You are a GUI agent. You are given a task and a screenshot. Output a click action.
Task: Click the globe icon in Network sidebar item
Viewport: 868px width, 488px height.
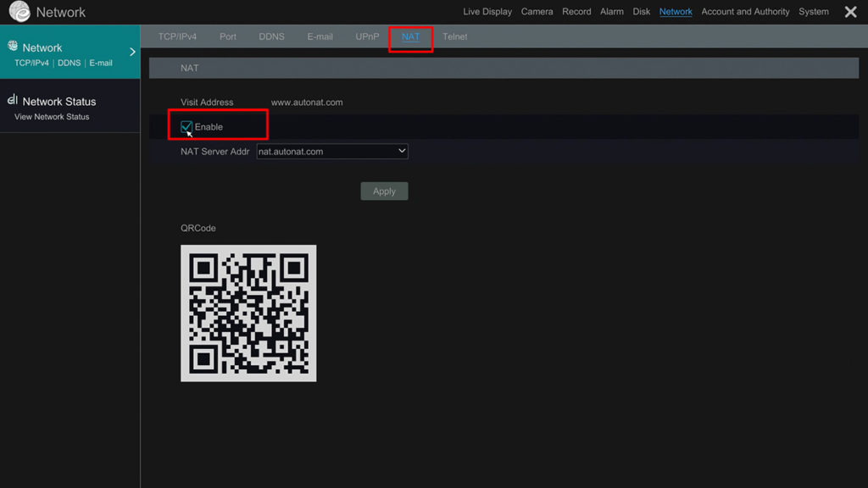point(12,46)
